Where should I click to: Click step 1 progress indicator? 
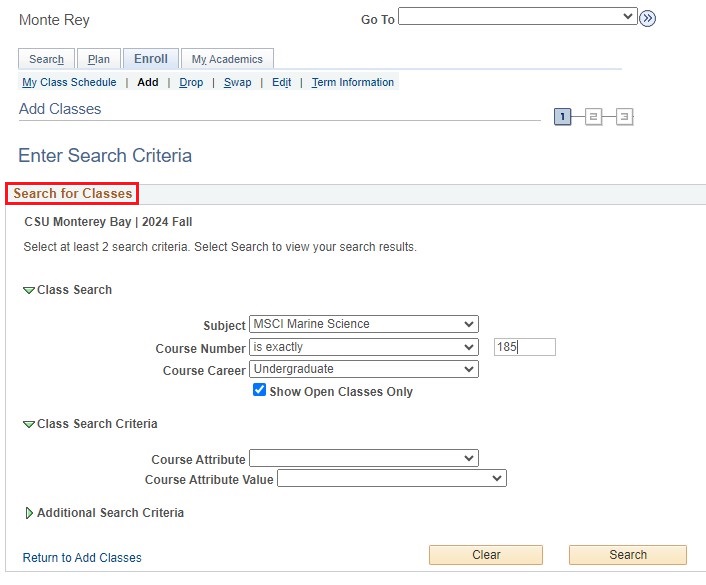tap(562, 117)
